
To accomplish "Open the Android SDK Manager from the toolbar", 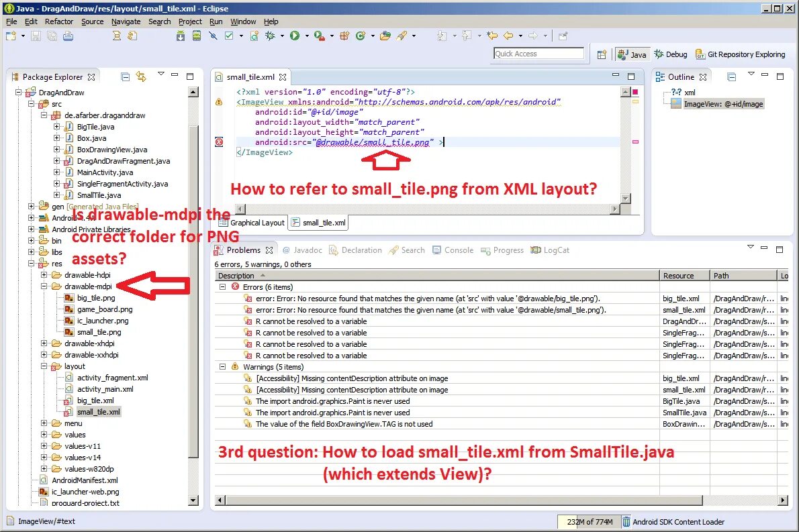I will click(181, 36).
